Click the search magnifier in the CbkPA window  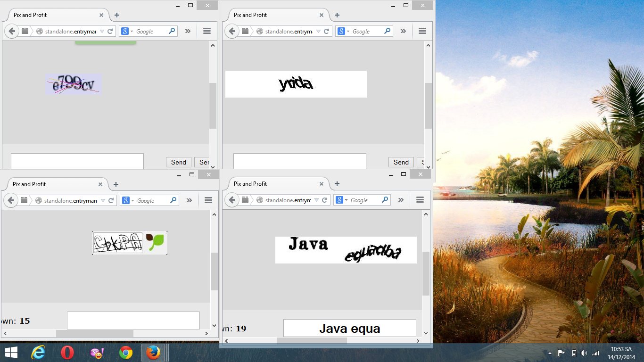(173, 200)
